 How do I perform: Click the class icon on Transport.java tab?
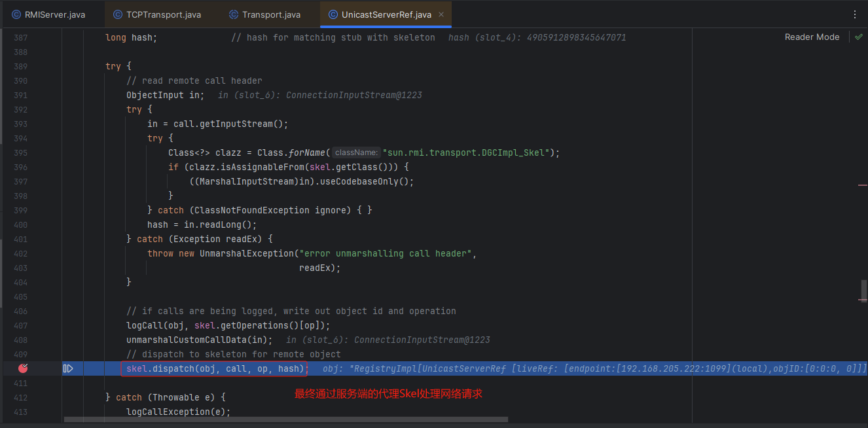[x=234, y=14]
